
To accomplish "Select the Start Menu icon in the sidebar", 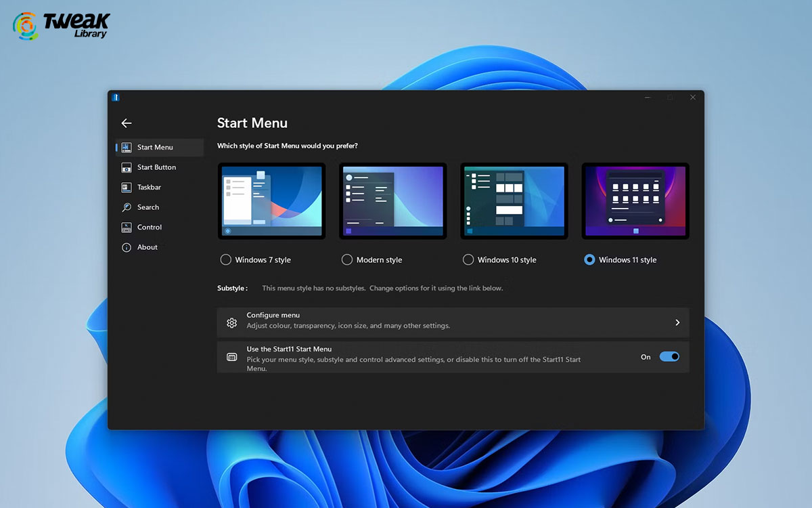I will pos(127,147).
